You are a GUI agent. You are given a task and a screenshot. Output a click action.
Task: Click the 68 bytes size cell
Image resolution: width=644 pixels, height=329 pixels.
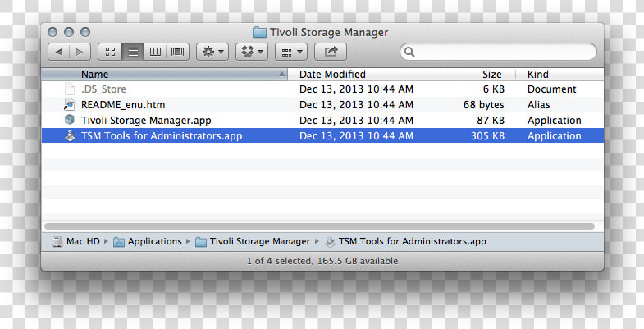pyautogui.click(x=483, y=105)
